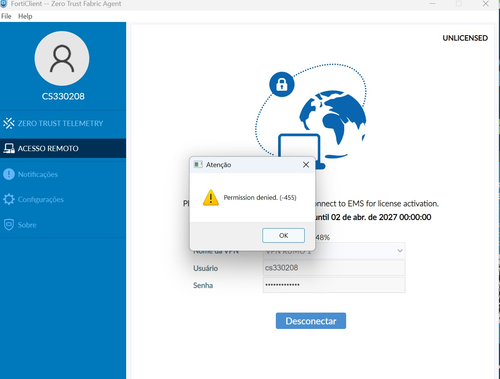Viewport: 500px width, 379px height.
Task: Click the Atenção dialog title icon
Action: tap(198, 164)
